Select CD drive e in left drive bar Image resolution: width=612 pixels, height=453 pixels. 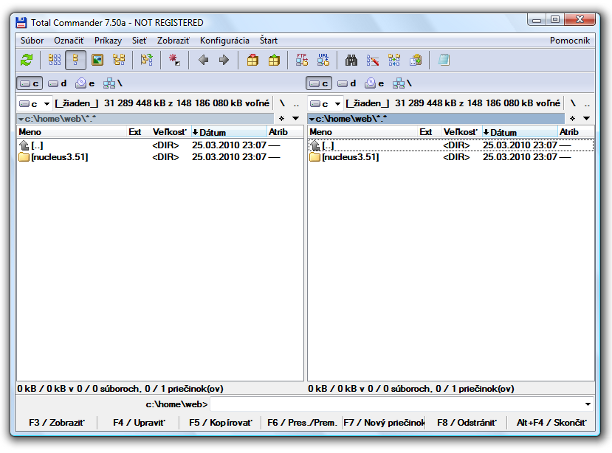click(85, 83)
